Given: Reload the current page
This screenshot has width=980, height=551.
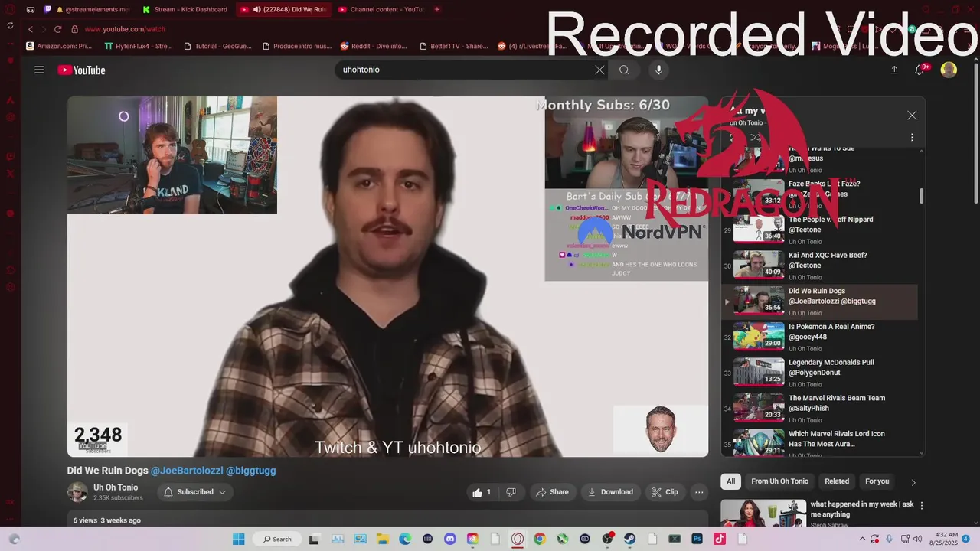Looking at the screenshot, I should [57, 29].
